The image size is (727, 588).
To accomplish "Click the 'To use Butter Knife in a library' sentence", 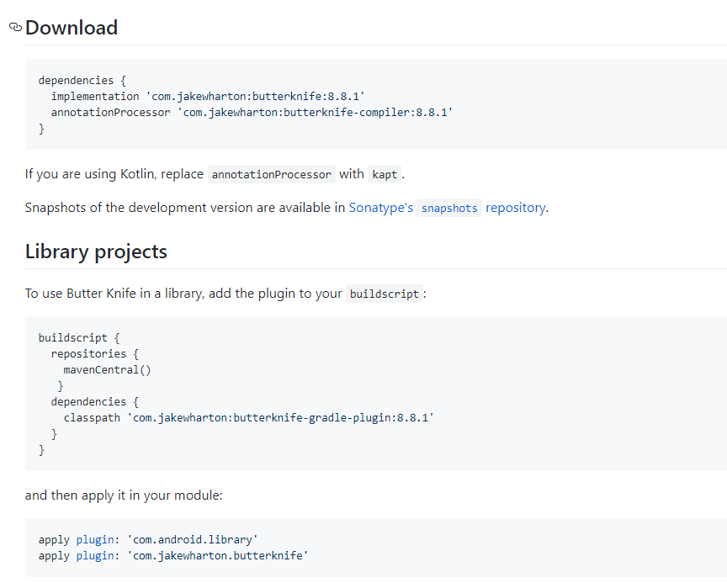I will click(x=183, y=294).
